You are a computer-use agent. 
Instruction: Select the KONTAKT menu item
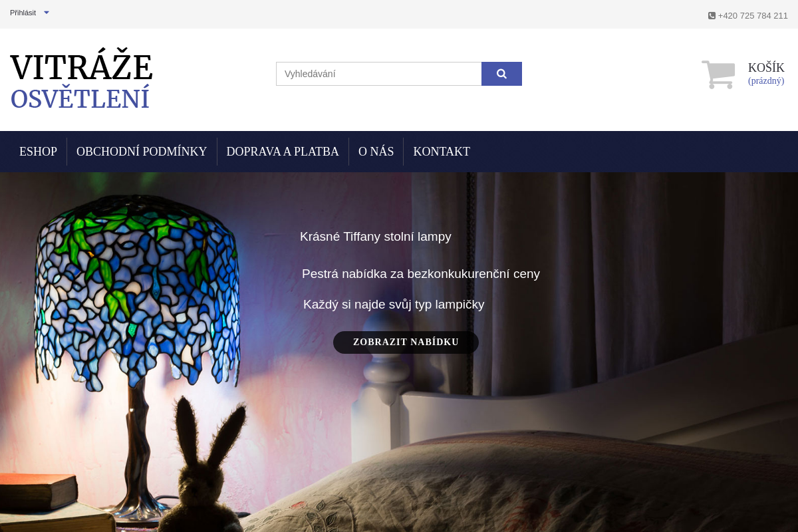(442, 152)
